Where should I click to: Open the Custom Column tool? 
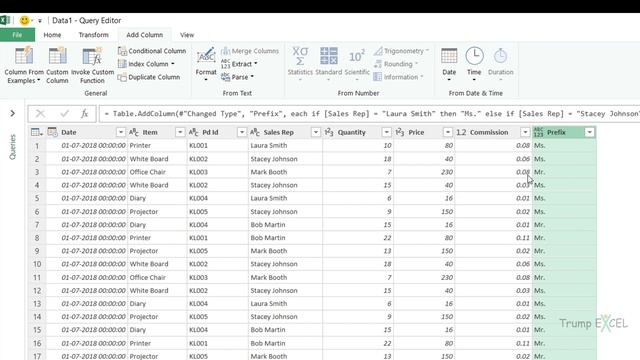[x=57, y=64]
